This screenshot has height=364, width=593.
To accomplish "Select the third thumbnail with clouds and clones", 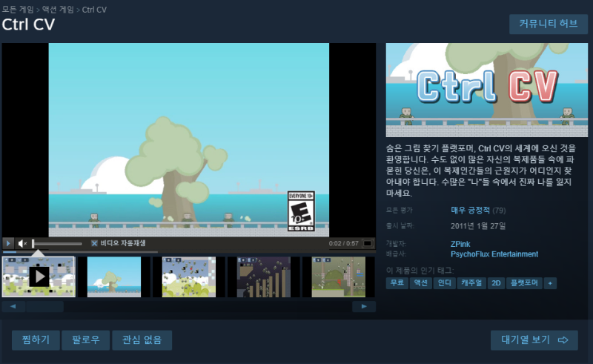I will point(189,277).
